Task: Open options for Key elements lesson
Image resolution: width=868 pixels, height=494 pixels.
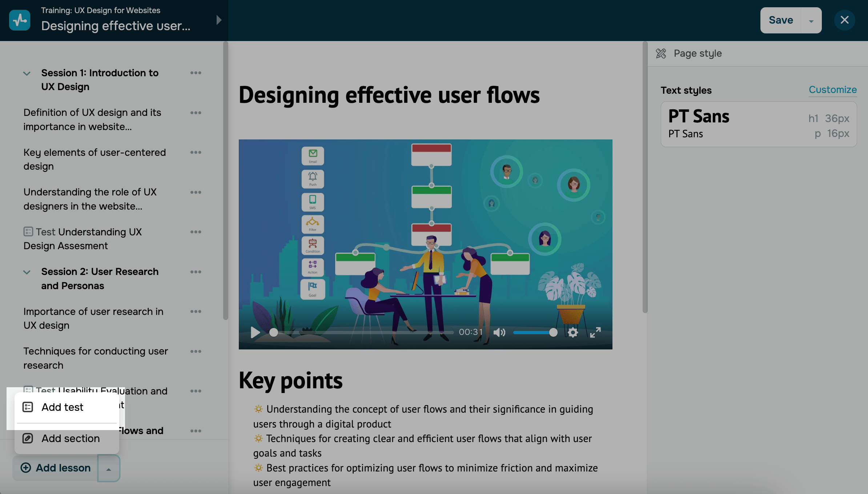Action: 196,153
